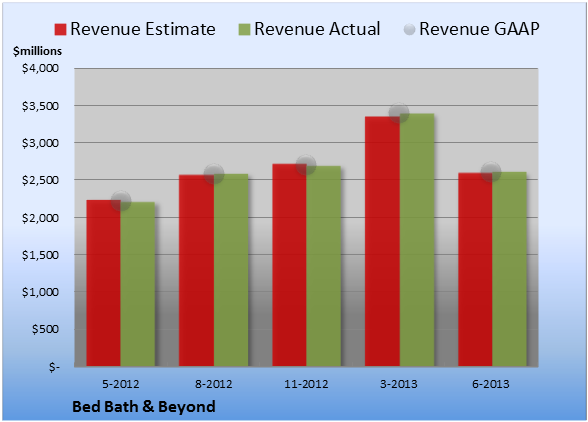Select the green actual bar for 3-2013
Screen dimensions: 588x422
point(417,240)
